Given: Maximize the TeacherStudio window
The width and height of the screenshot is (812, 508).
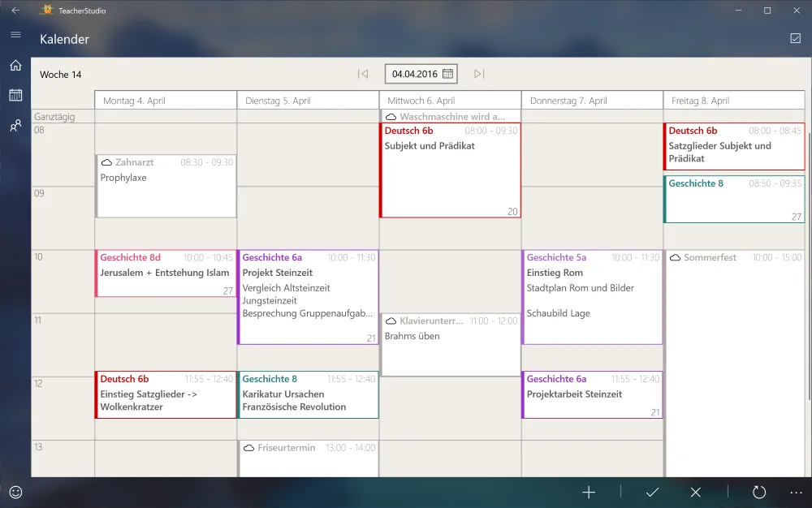Looking at the screenshot, I should tap(767, 11).
